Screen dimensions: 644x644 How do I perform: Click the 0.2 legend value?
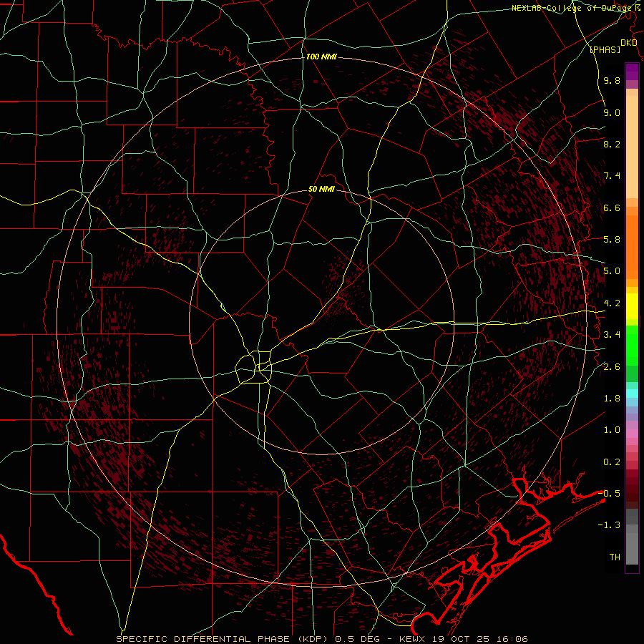tap(612, 462)
